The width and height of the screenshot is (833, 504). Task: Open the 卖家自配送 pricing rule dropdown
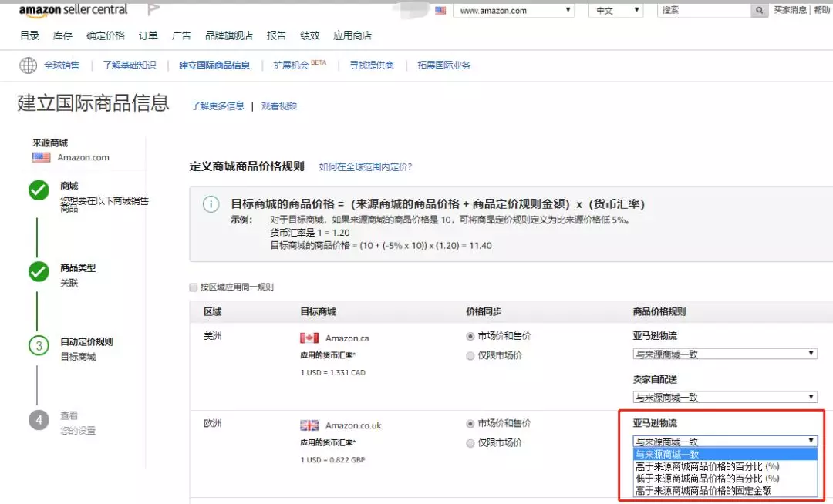[725, 396]
